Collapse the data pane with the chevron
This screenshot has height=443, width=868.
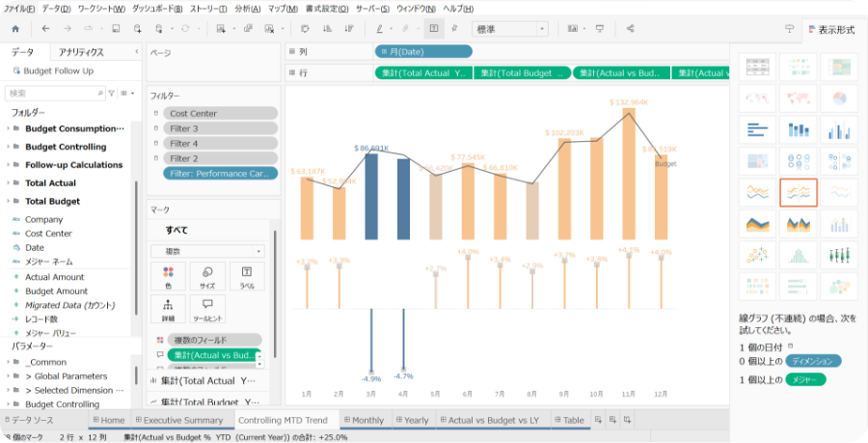[137, 51]
